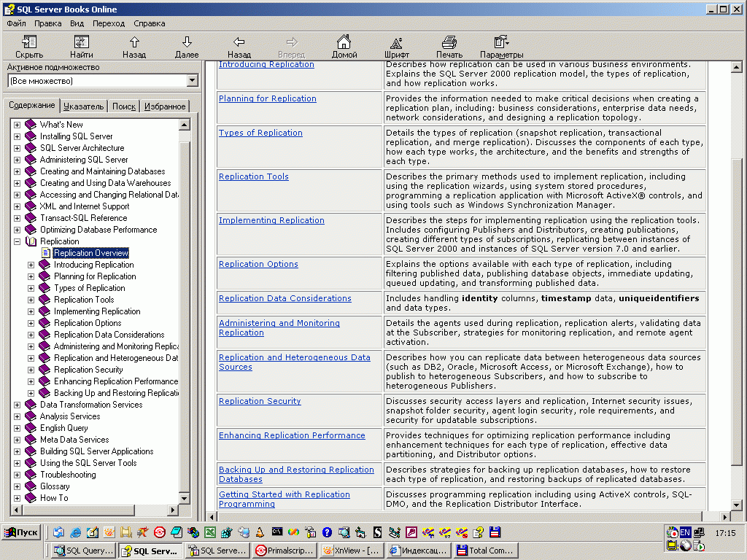747x560 pixels.
Task: Launch Internet Explorer from the quick launch bar
Action: (75, 532)
